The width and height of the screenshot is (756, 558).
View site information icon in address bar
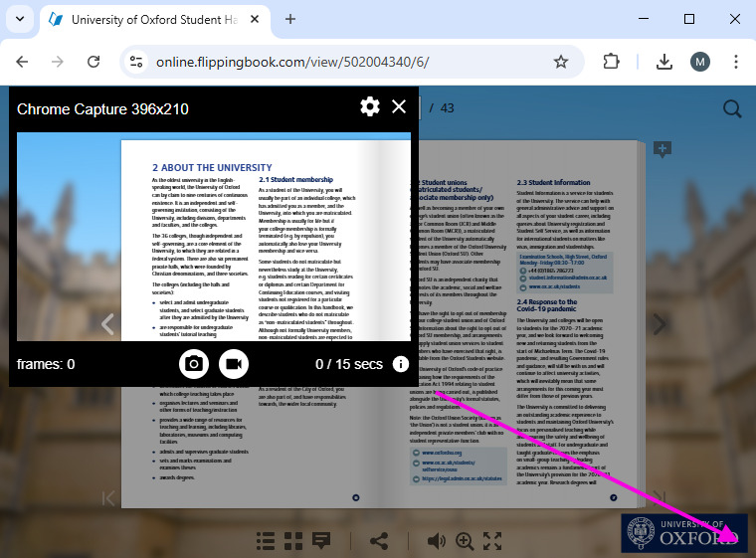136,62
